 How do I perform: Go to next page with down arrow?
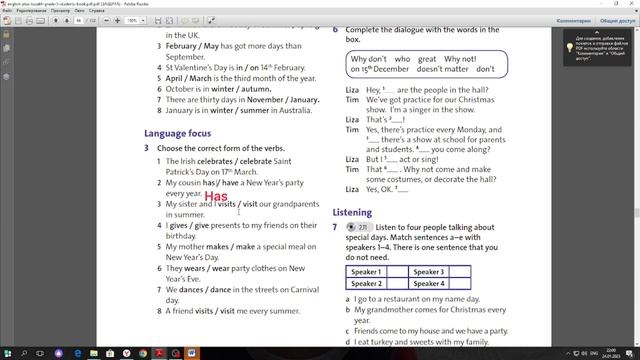point(67,20)
